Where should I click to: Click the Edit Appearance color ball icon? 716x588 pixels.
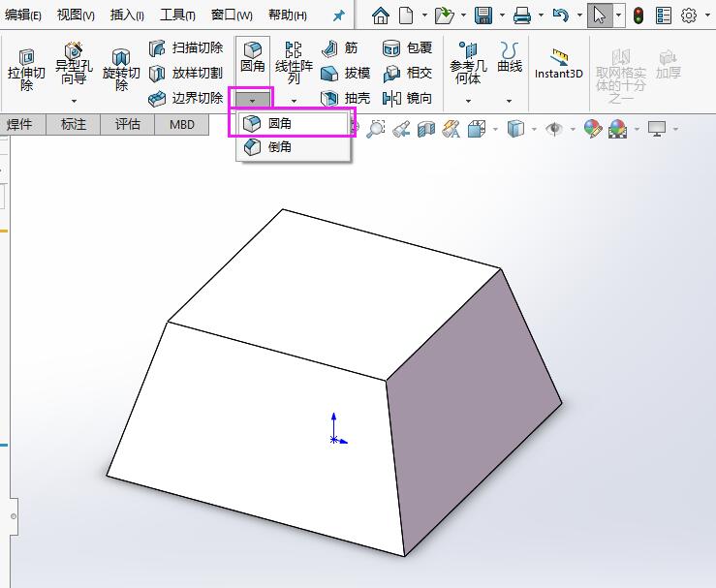593,129
